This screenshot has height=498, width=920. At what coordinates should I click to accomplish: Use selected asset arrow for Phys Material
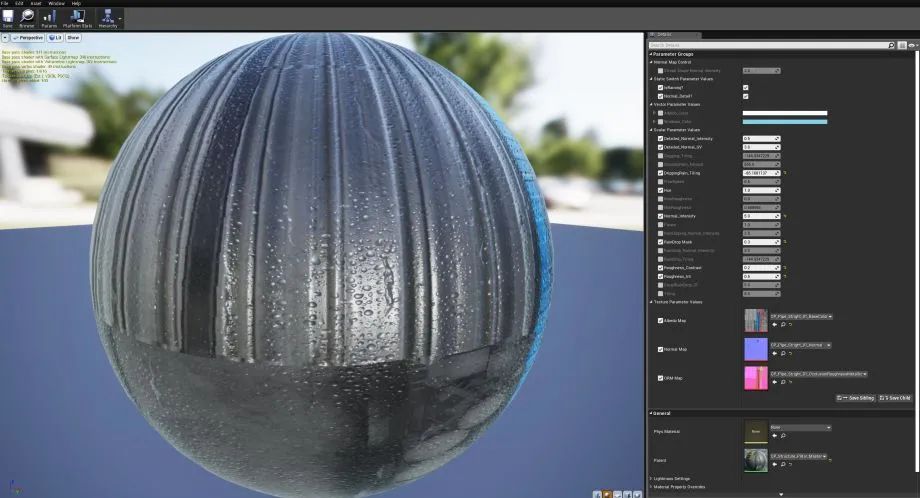click(774, 436)
